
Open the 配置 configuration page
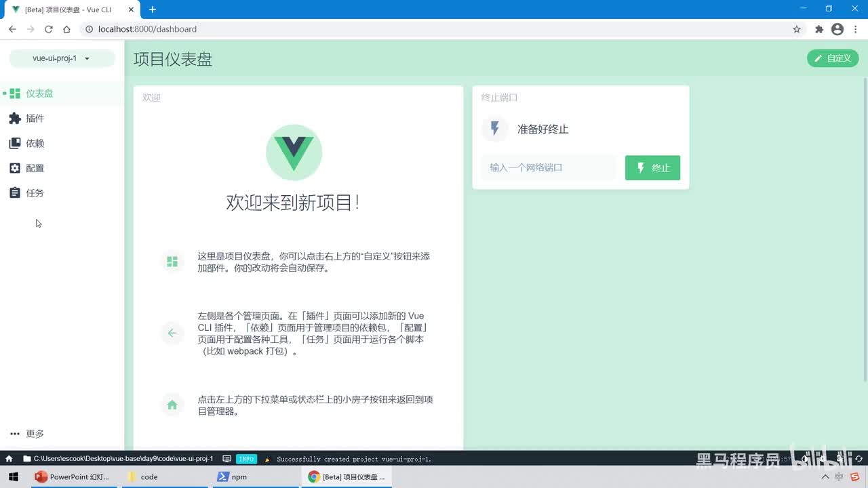tap(62, 168)
